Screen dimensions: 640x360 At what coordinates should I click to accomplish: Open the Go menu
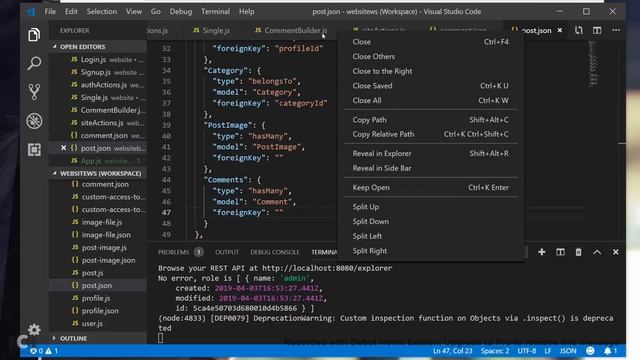(156, 11)
